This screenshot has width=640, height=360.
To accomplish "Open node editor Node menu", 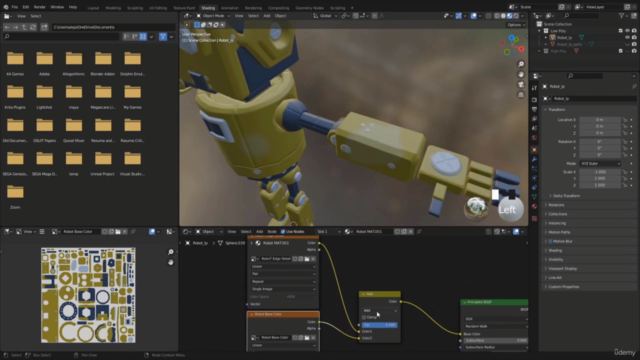I will tap(272, 231).
